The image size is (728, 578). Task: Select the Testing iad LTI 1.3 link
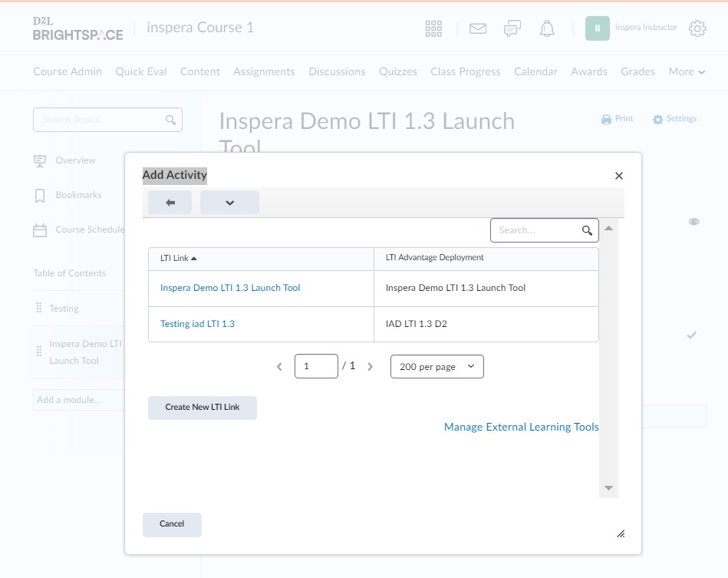point(197,324)
